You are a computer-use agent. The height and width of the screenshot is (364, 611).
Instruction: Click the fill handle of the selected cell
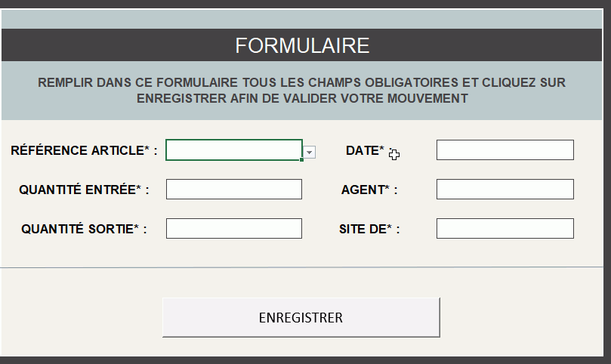(x=302, y=160)
